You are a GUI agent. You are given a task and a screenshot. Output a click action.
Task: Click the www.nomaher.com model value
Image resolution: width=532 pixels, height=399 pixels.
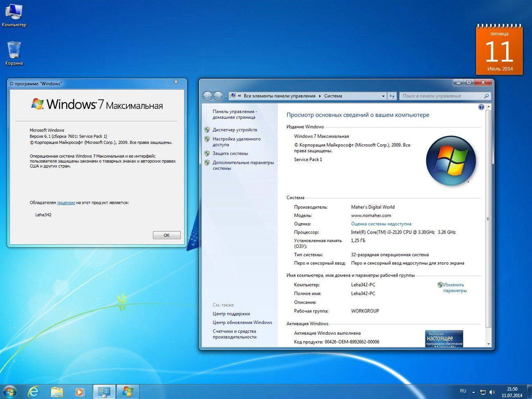(371, 215)
